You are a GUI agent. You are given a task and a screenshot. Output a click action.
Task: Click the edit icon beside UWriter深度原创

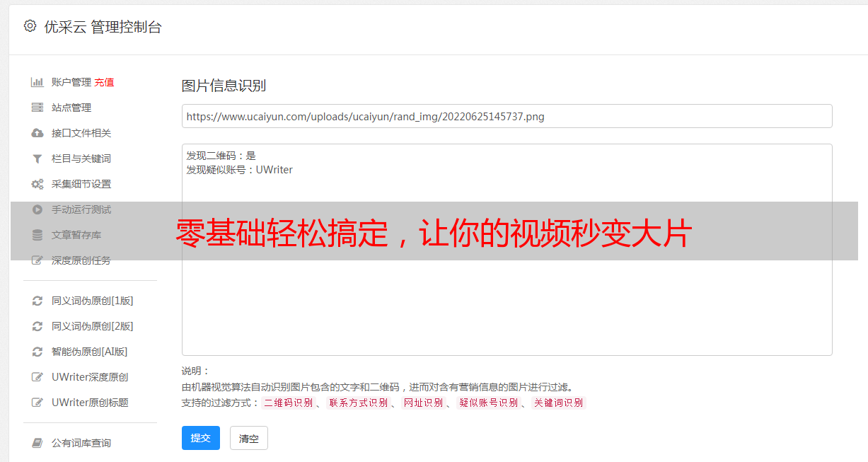click(x=37, y=377)
